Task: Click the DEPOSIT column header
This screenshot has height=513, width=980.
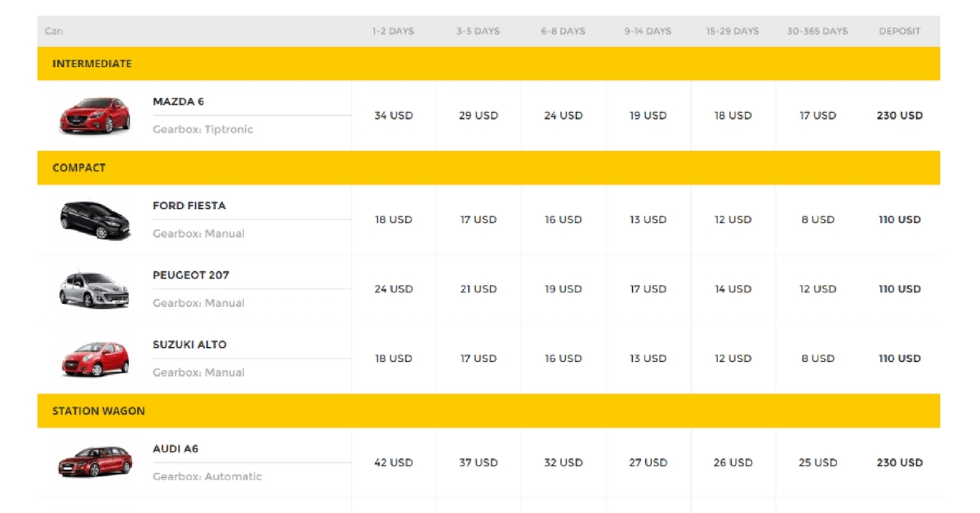Action: (x=899, y=31)
